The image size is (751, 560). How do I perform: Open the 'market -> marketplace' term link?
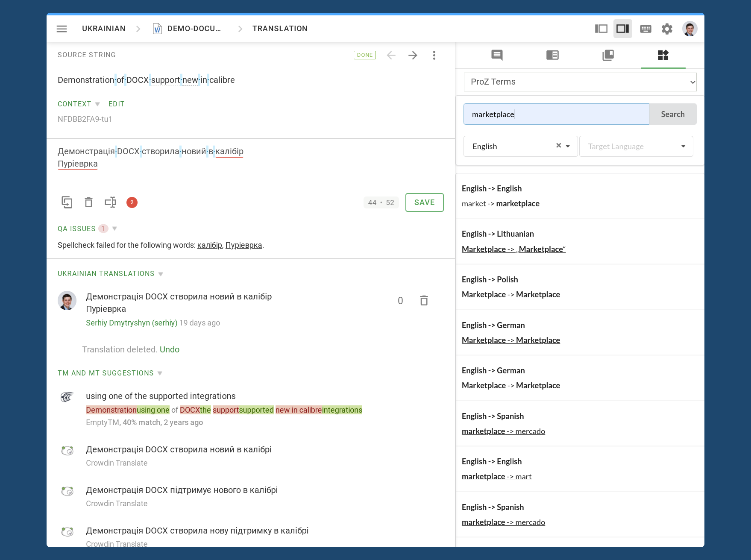500,203
